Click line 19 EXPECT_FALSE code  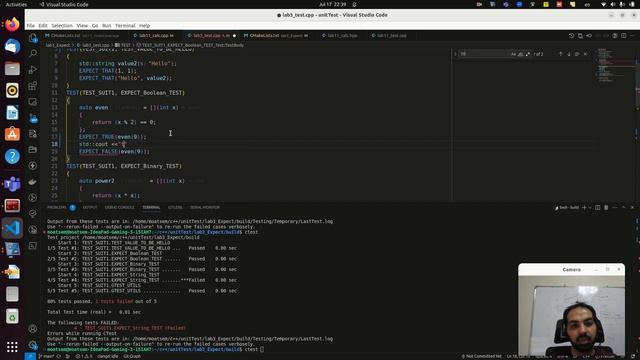(x=114, y=151)
